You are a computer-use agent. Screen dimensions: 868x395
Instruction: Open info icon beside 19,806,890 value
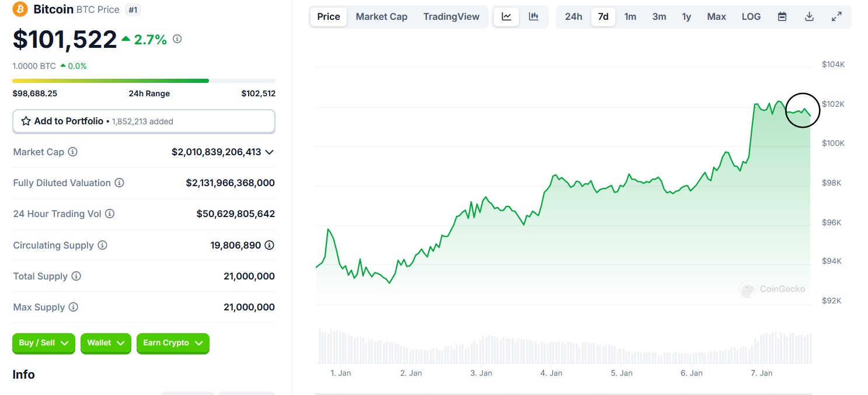[269, 245]
